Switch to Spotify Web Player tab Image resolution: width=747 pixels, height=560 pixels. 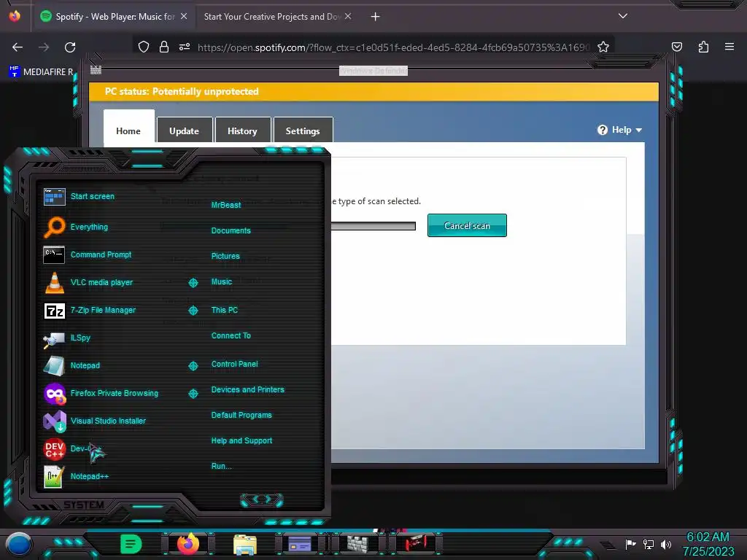pos(113,17)
